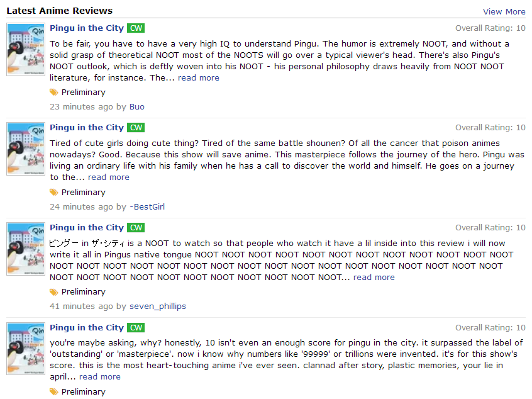Click the Preliminary tag icon on seven_phillips' review

tap(53, 292)
